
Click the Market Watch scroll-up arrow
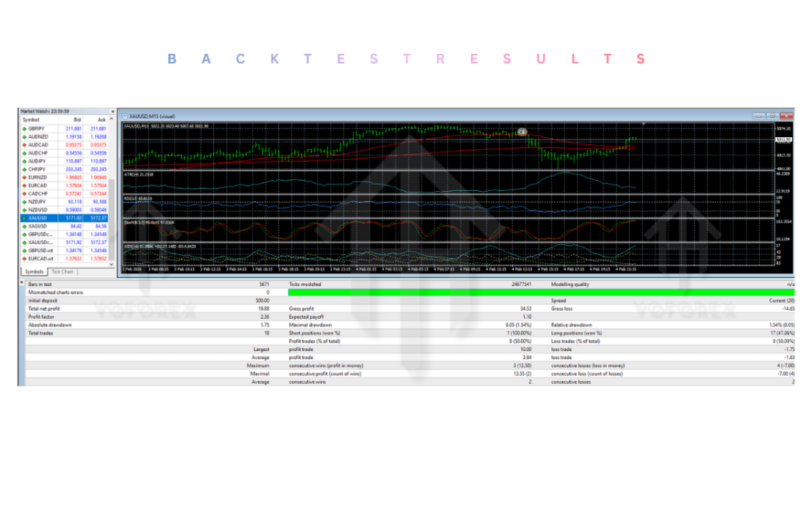[111, 118]
